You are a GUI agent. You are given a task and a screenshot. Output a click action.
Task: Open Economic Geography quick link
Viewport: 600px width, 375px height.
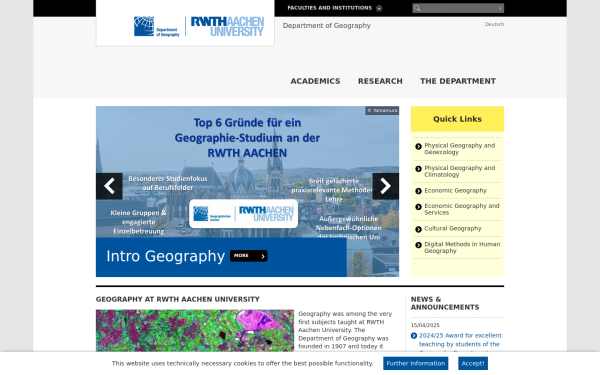click(x=455, y=191)
